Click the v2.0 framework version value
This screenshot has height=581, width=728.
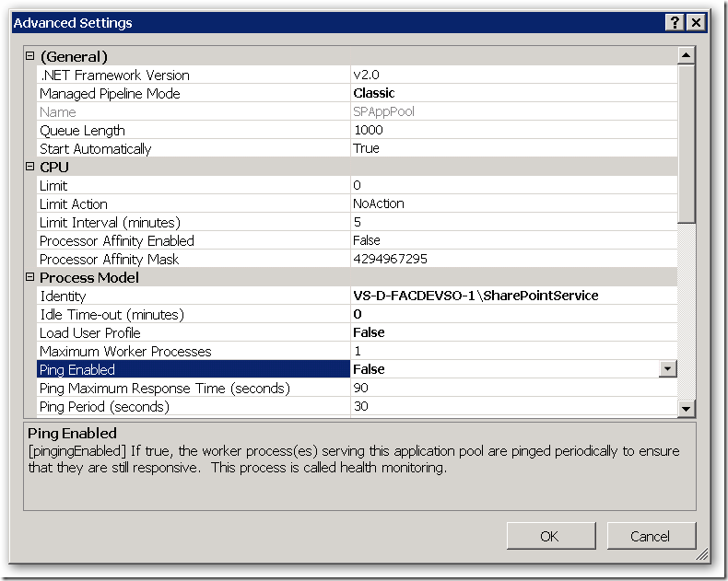(514, 75)
